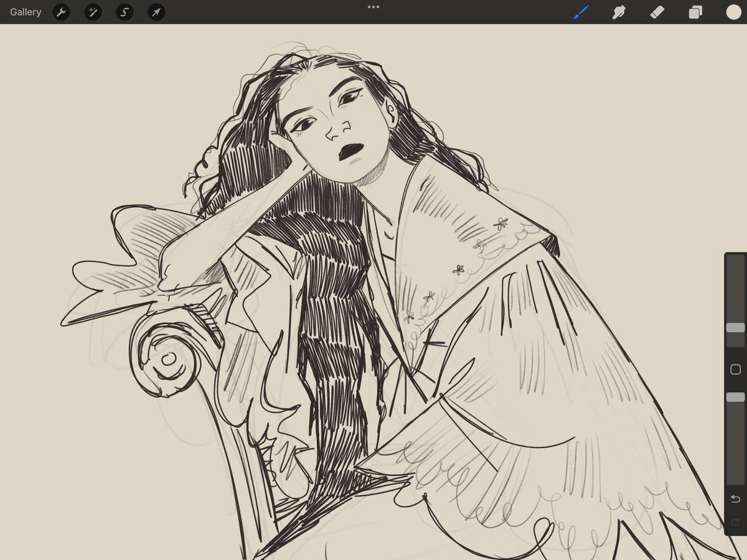Viewport: 747px width, 560px height.
Task: Open the Adjustments magic wand menu
Action: tap(93, 12)
